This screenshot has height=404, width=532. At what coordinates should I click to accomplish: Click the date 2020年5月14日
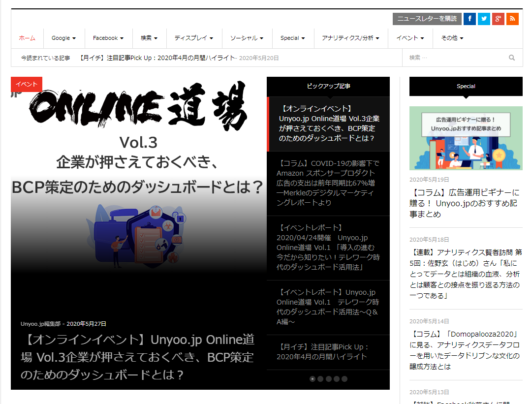click(429, 321)
